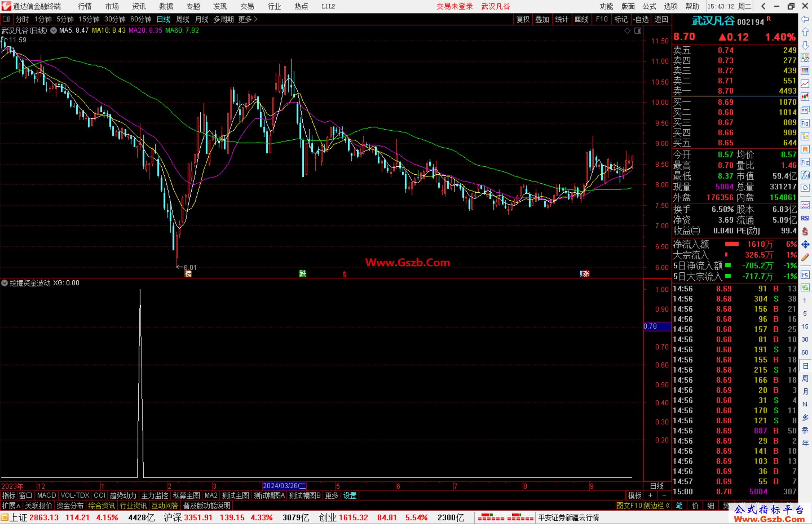Click the 榜 marker under the chart
This screenshot has width=812, height=524.
188,274
